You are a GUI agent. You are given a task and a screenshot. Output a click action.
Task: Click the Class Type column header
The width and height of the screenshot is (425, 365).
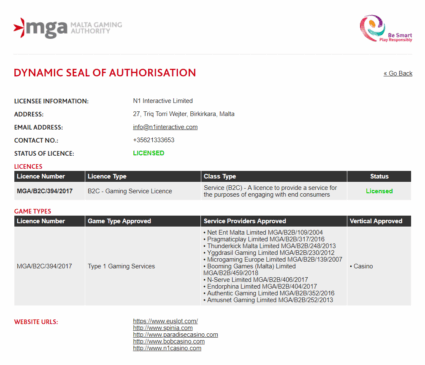[220, 176]
